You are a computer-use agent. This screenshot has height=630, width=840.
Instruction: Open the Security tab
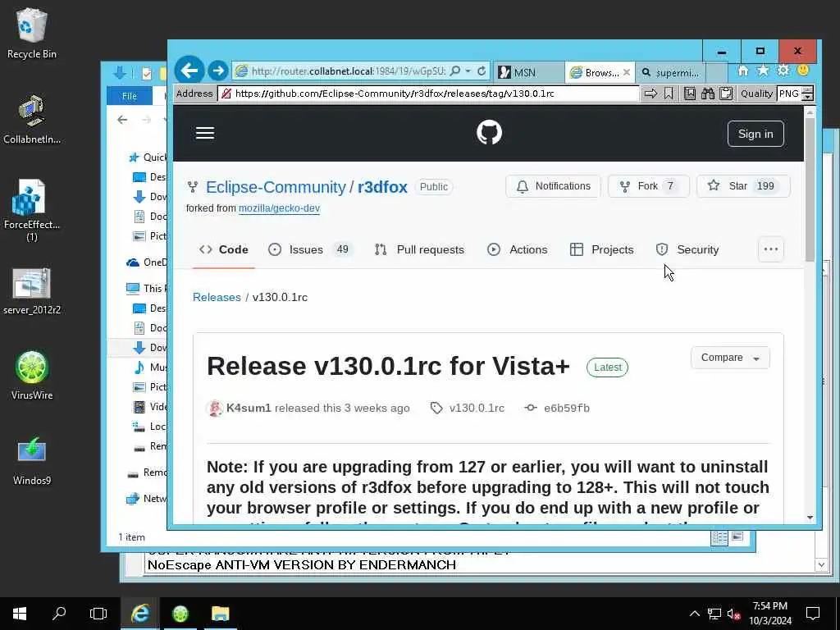(x=687, y=249)
